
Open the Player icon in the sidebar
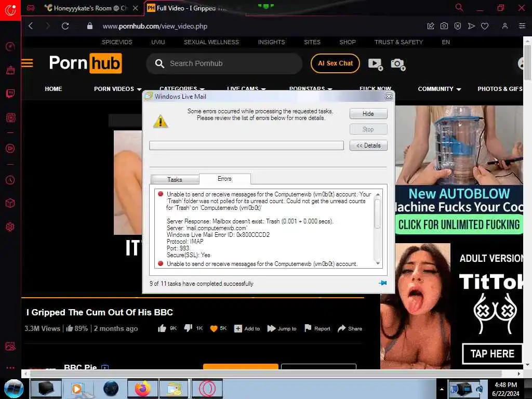tap(10, 148)
